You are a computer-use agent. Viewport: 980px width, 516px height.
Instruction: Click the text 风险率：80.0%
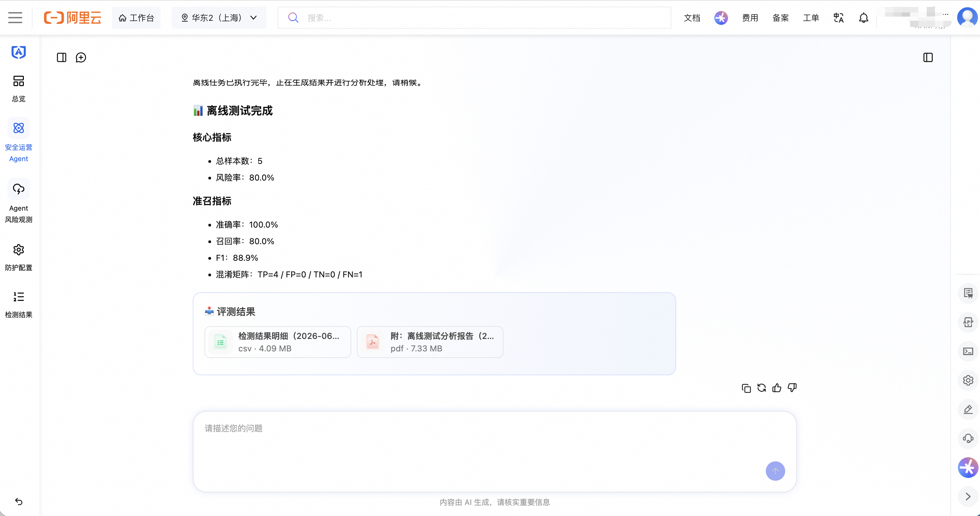point(245,177)
